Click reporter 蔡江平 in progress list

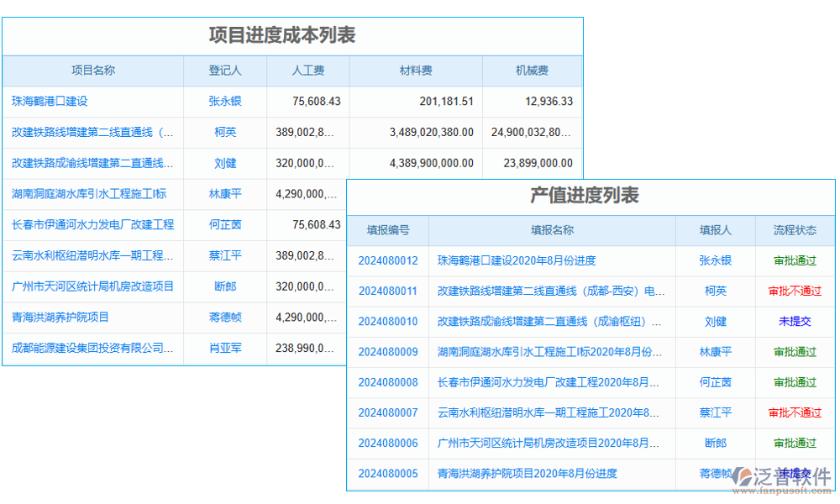(715, 413)
